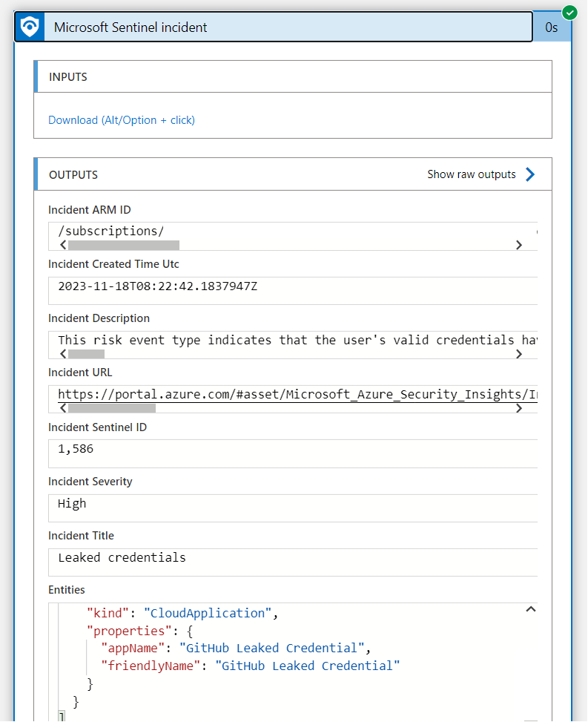The width and height of the screenshot is (588, 722).
Task: Select title value Leaked credentials
Action: pos(122,557)
